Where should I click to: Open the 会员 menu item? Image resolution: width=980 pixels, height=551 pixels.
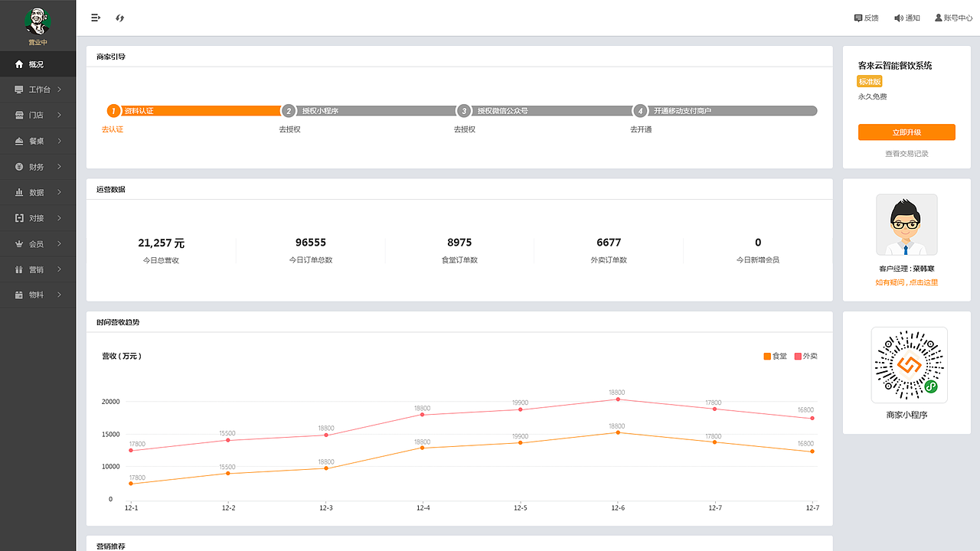pyautogui.click(x=38, y=244)
